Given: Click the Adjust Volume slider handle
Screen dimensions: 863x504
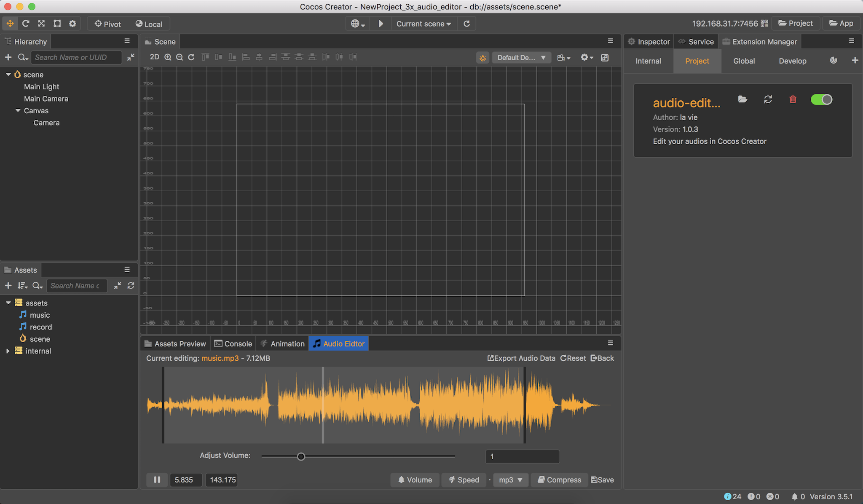Looking at the screenshot, I should [x=301, y=456].
